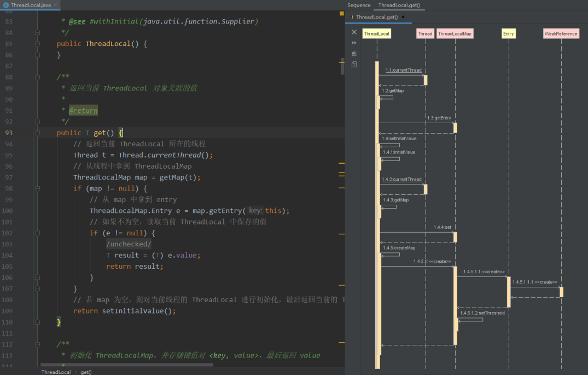Close the ThreadLocal.get() diagram inner tab
The width and height of the screenshot is (588, 375).
pos(404,17)
